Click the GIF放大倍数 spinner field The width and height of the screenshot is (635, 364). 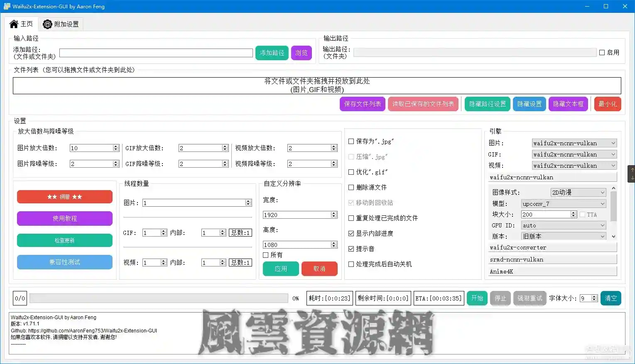[x=203, y=148]
